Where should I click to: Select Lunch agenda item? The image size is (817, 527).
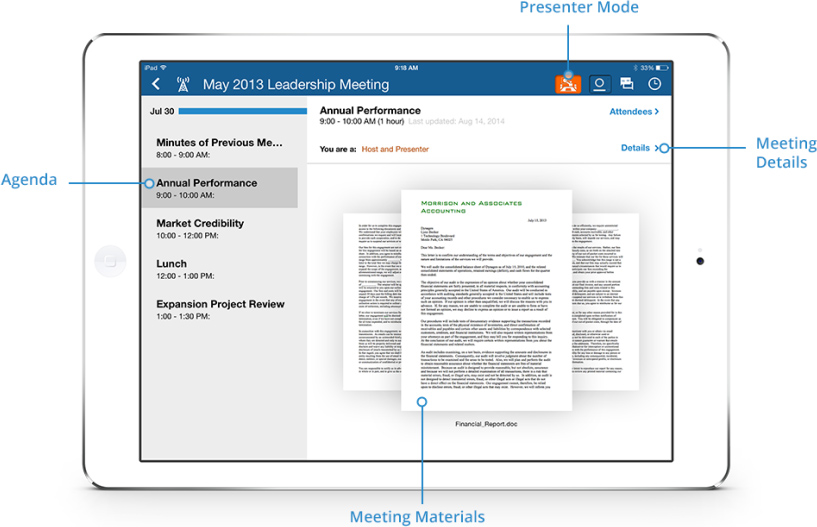click(219, 269)
